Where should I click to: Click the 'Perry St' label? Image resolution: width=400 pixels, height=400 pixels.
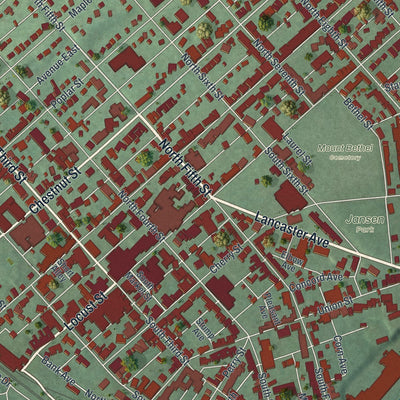click(234, 362)
